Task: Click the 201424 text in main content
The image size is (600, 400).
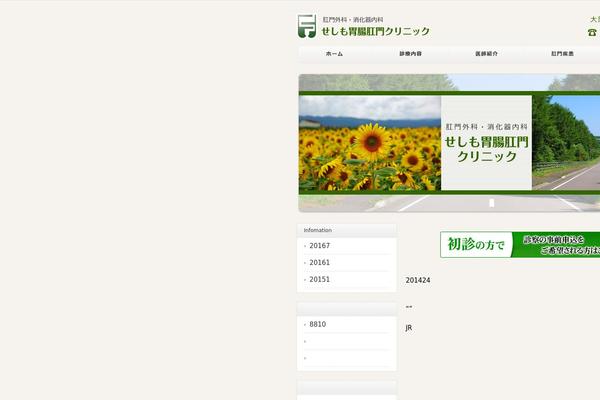Action: coord(418,280)
